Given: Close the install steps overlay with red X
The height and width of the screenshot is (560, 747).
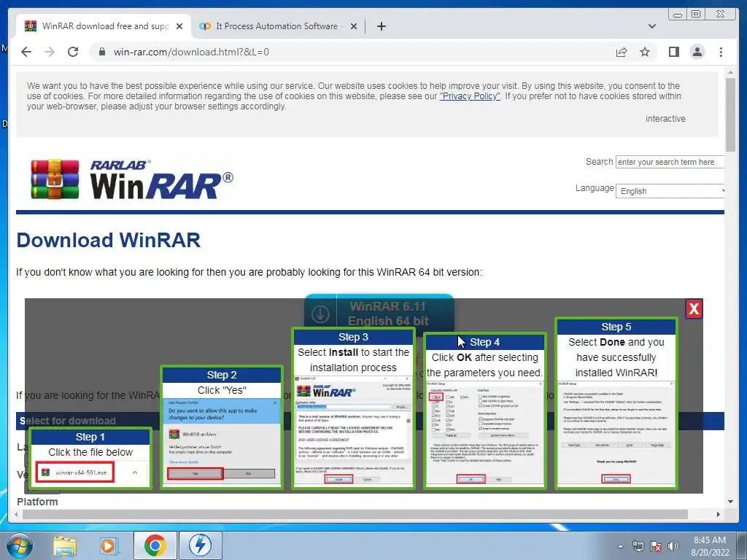Looking at the screenshot, I should pos(694,309).
